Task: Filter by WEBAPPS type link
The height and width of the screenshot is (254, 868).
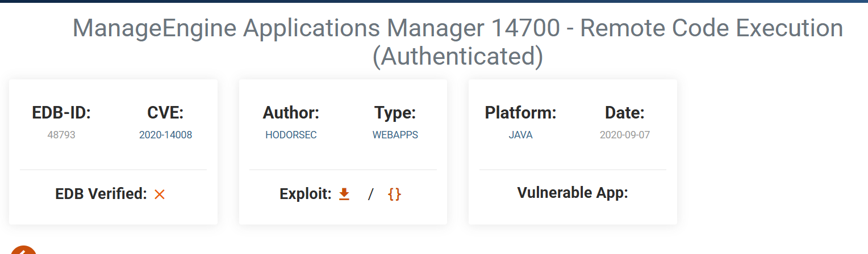Action: click(x=395, y=135)
